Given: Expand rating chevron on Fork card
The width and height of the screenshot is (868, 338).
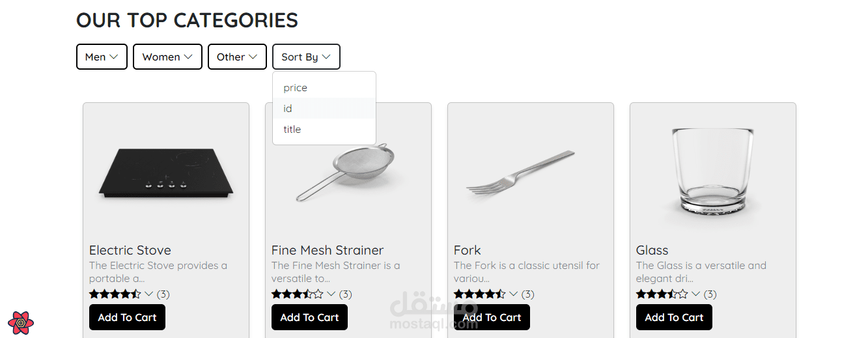Looking at the screenshot, I should tap(513, 294).
